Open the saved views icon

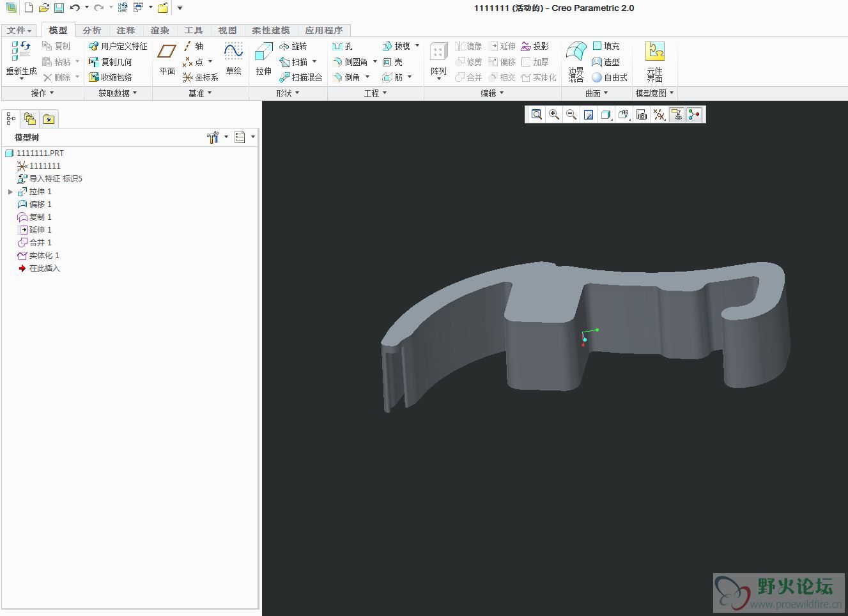pyautogui.click(x=624, y=114)
